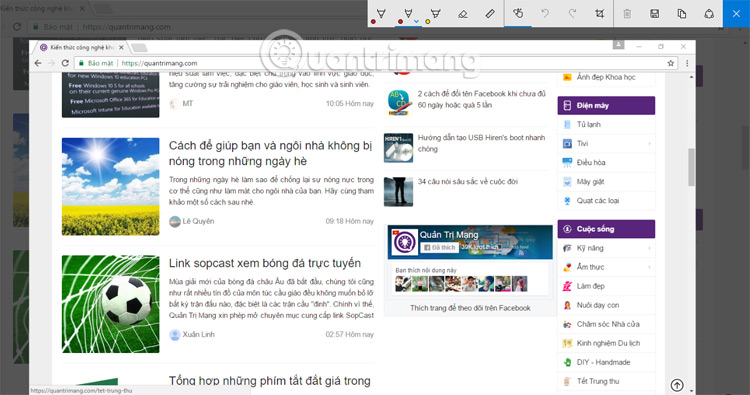
Task: Open article about keeping house cool in summer
Action: [x=270, y=153]
